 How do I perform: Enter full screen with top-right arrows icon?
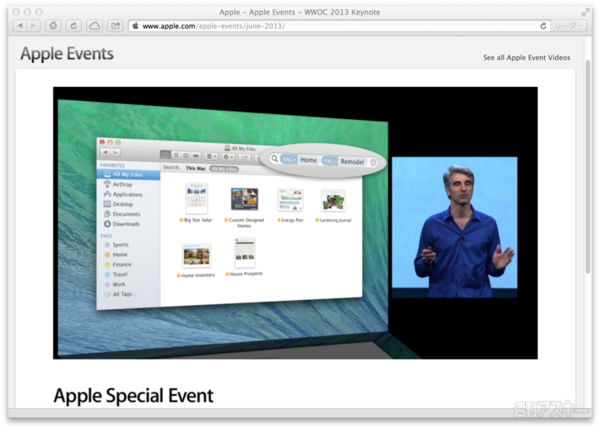click(x=585, y=13)
